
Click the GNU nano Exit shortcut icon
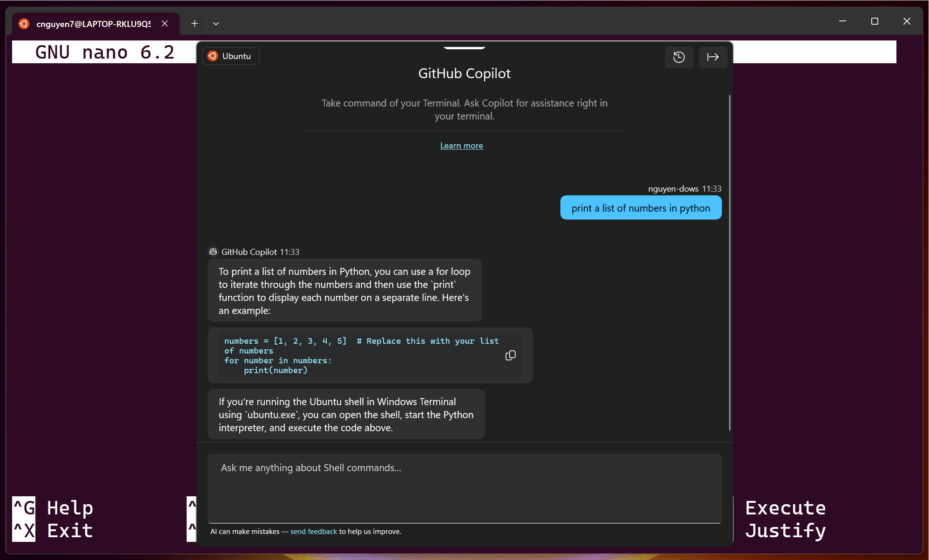coord(24,530)
